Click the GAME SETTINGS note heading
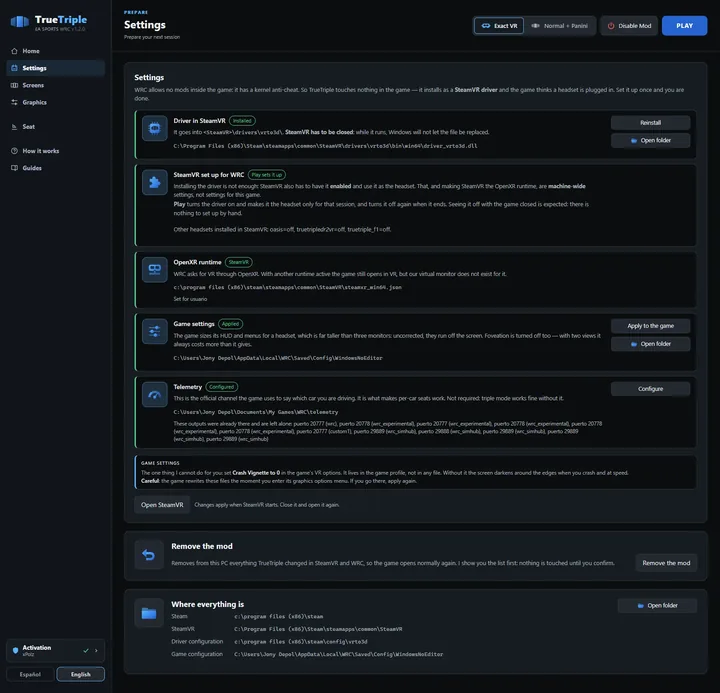720x693 pixels. point(160,463)
